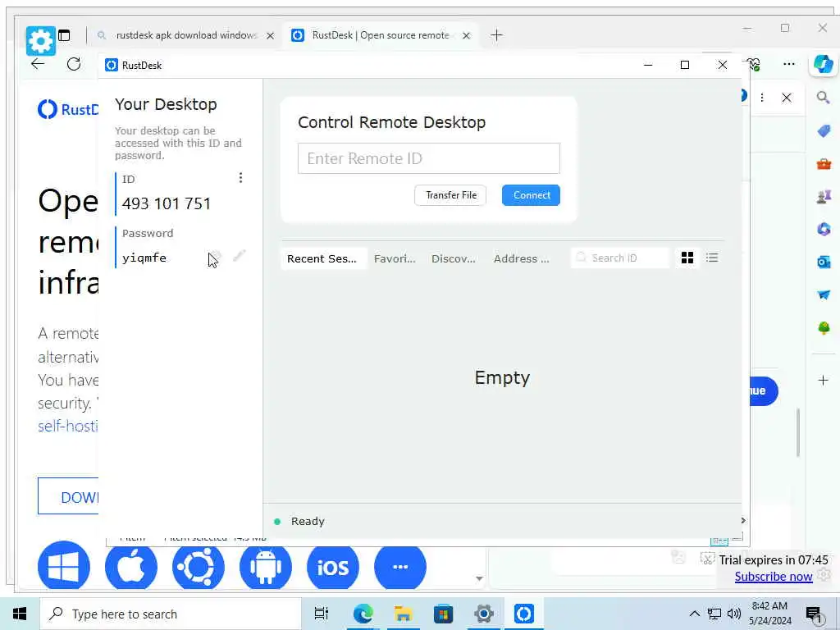Open a new browser tab
Screen dimensions: 840x630
click(x=496, y=35)
